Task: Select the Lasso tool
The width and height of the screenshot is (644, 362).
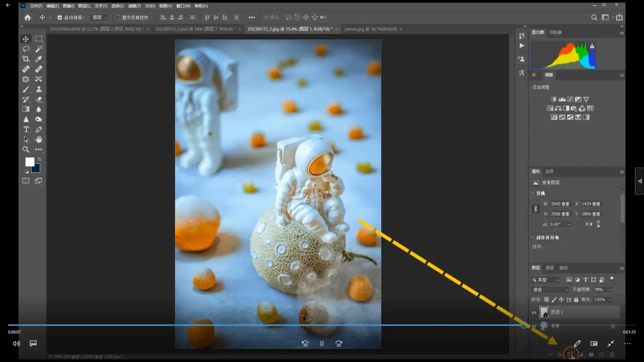Action: point(26,49)
